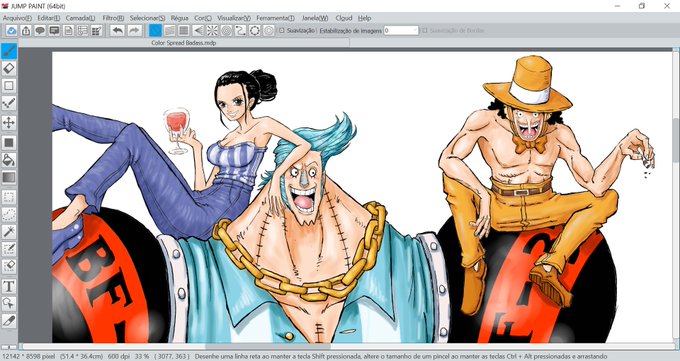Open Estabilização de imagens dropdown
Viewport: 680px width, 361px height.
click(x=401, y=30)
